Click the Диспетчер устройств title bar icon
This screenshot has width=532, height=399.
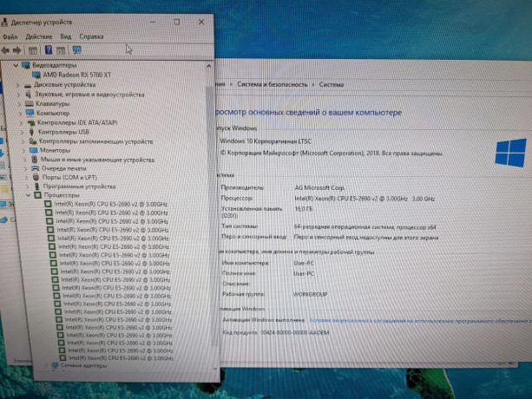point(4,23)
